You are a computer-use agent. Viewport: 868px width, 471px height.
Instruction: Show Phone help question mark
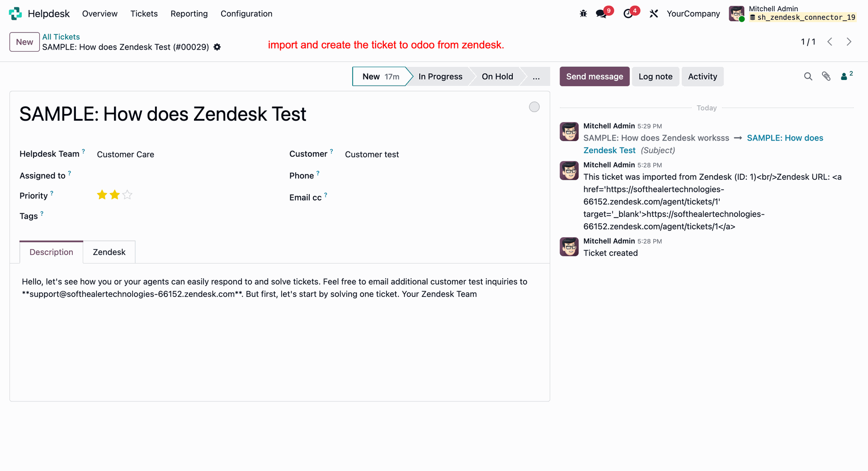tap(318, 173)
